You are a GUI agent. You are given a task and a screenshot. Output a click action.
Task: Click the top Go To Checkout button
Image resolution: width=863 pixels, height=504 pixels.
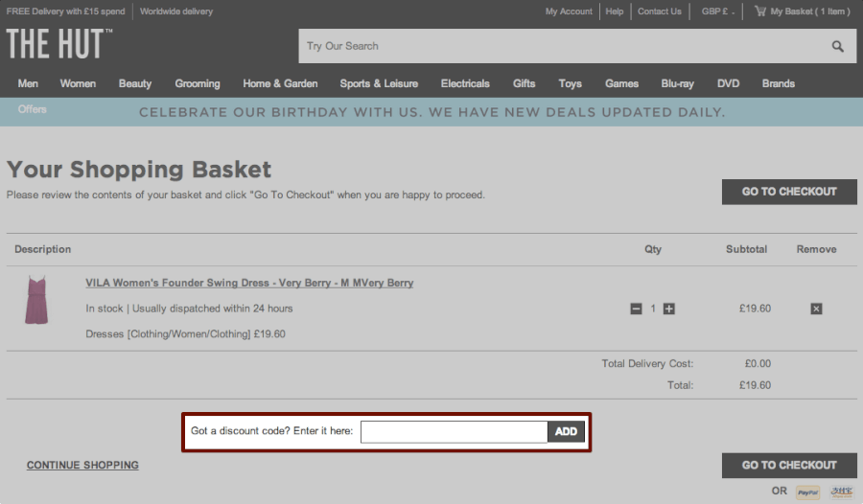788,192
